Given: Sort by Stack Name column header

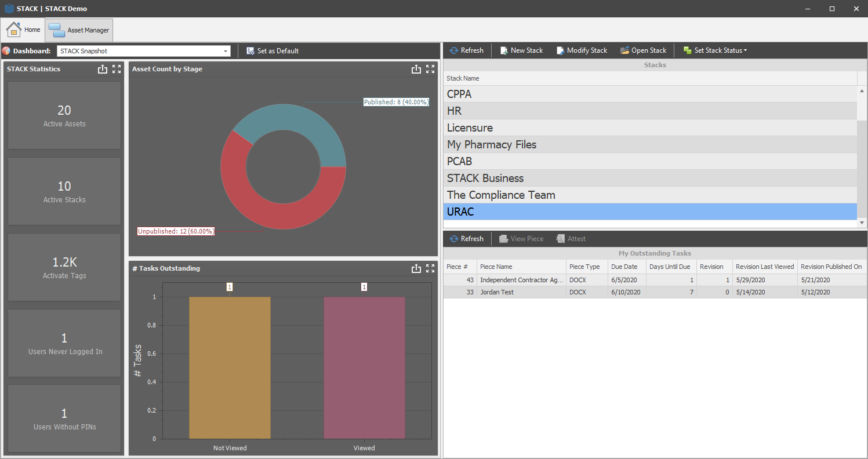Looking at the screenshot, I should (650, 78).
